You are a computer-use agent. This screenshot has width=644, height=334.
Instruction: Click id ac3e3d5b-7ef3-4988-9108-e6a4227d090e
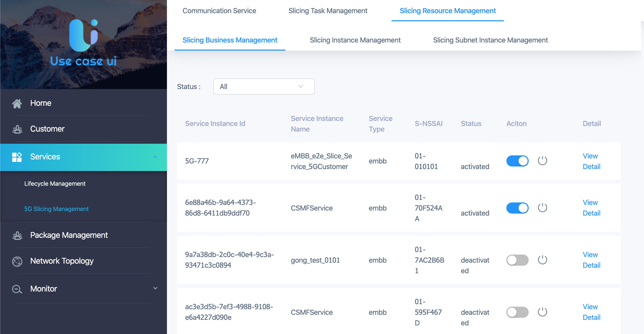(229, 312)
